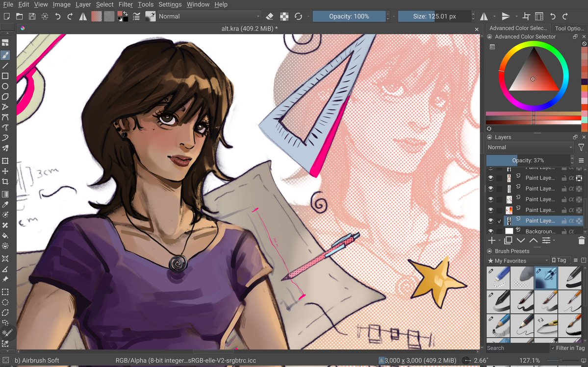588x367 pixels.
Task: Duplicate the current layer
Action: coord(508,241)
